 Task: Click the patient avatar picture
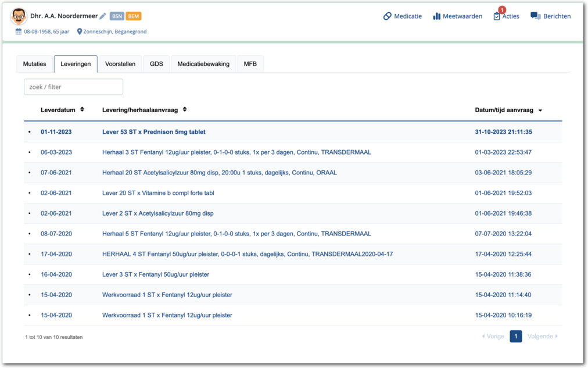[19, 17]
